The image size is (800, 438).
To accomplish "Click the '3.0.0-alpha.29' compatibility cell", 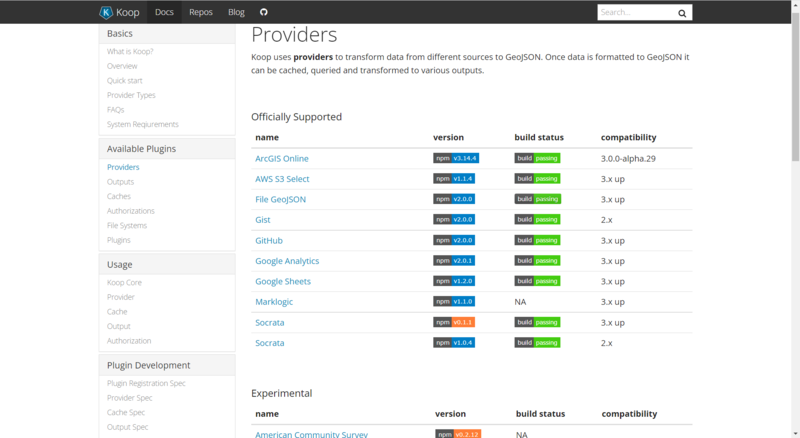I will (x=628, y=158).
